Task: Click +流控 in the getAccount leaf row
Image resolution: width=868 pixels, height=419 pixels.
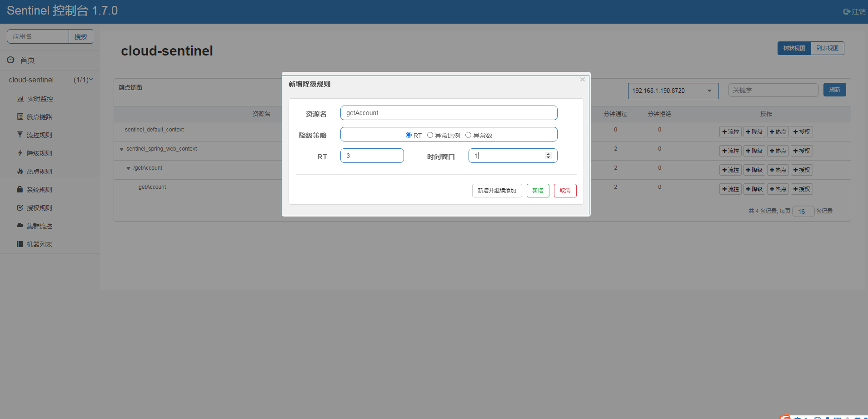Action: pos(730,189)
